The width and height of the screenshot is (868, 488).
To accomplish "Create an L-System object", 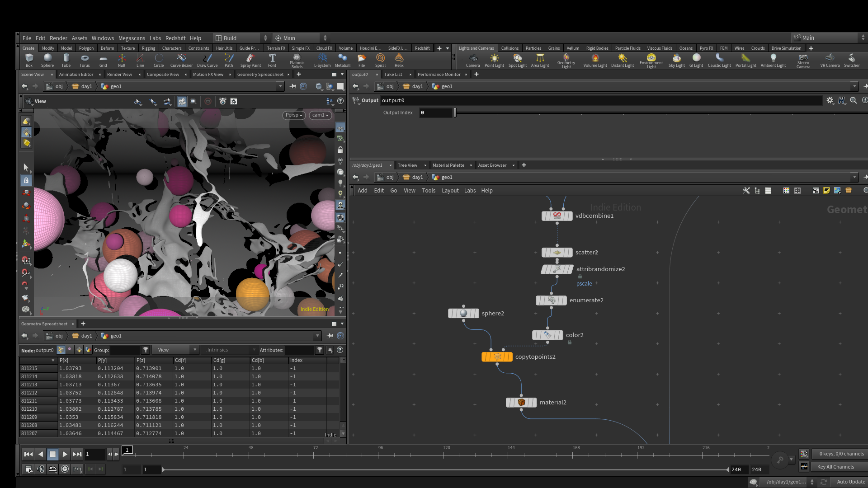I will [322, 61].
